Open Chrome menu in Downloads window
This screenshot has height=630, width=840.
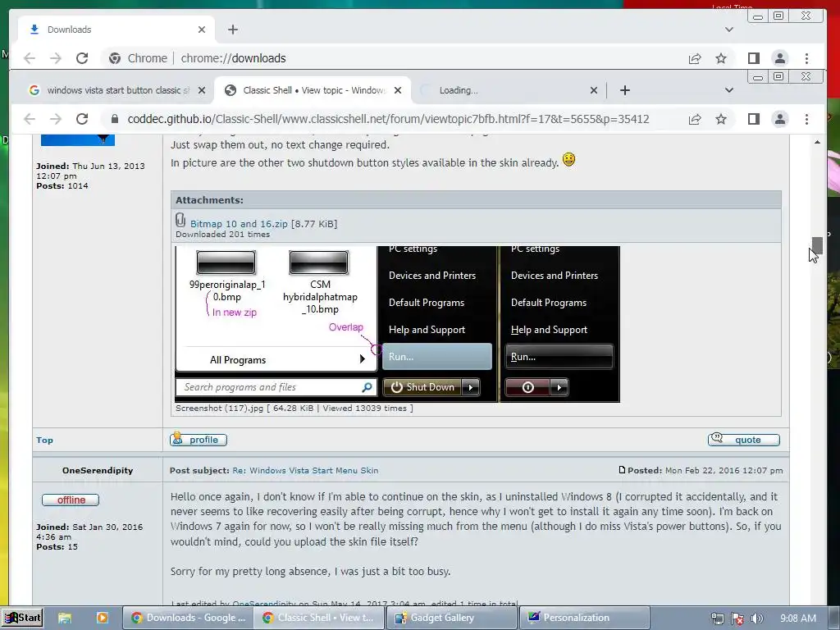807,58
